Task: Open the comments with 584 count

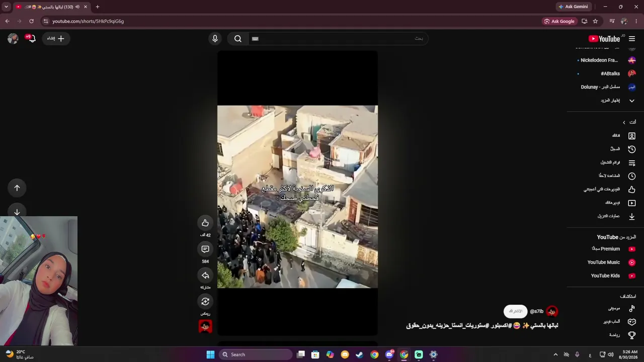Action: [205, 249]
